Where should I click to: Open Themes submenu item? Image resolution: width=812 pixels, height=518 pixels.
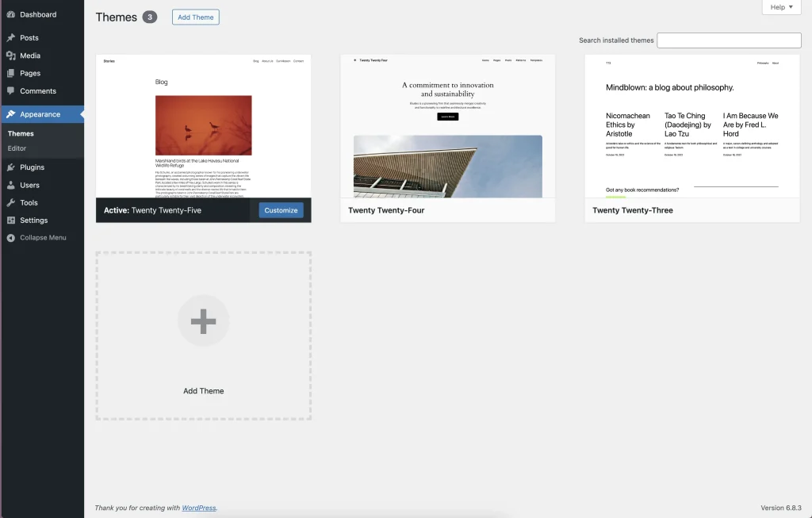21,133
